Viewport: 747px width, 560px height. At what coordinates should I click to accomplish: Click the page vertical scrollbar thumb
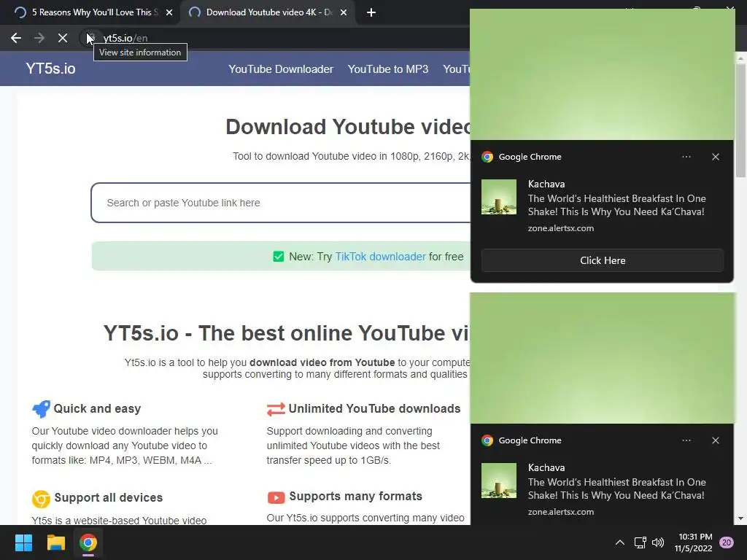pos(741,120)
